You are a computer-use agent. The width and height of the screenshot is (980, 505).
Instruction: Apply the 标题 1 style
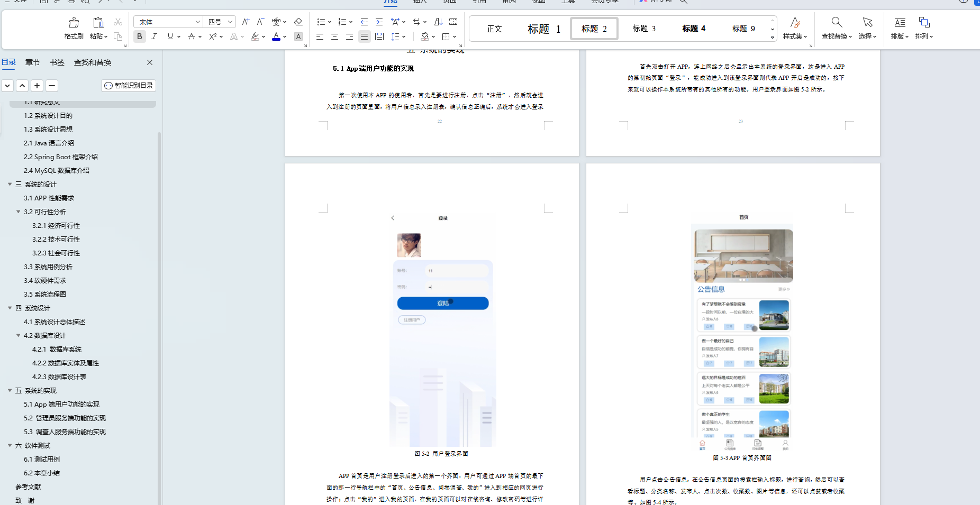pyautogui.click(x=544, y=29)
